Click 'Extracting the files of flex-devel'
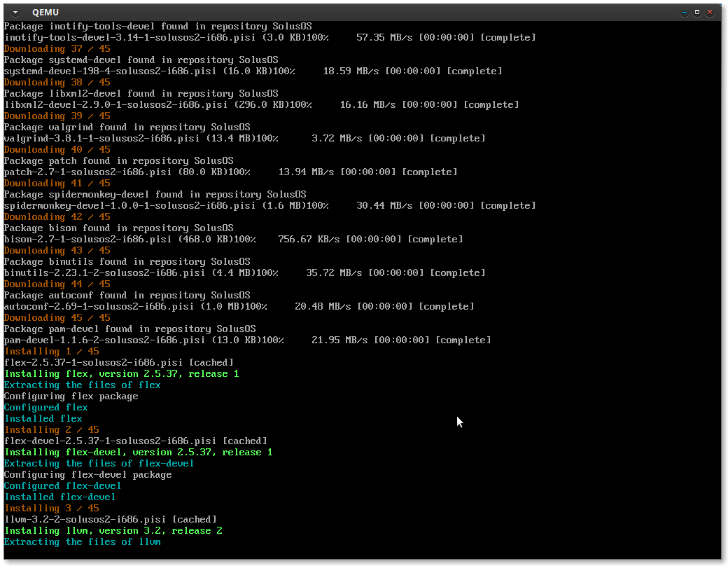The width and height of the screenshot is (728, 566). [x=99, y=463]
